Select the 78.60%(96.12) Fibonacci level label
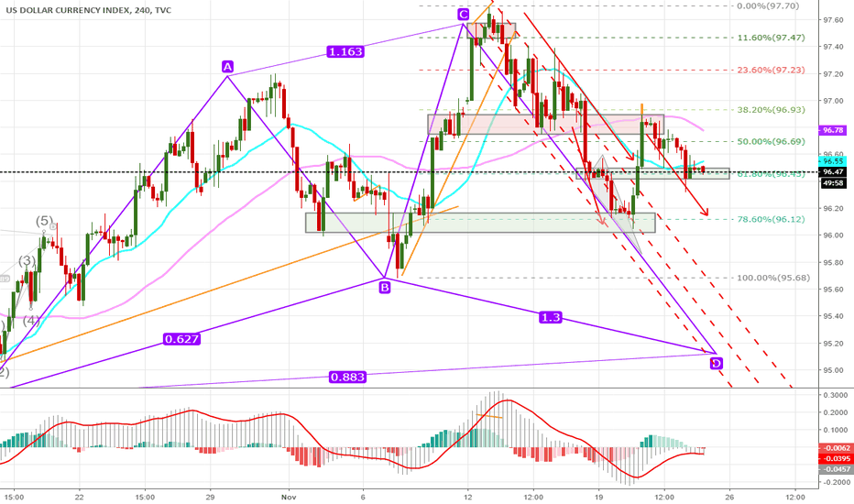Image resolution: width=854 pixels, height=504 pixels. (x=771, y=220)
